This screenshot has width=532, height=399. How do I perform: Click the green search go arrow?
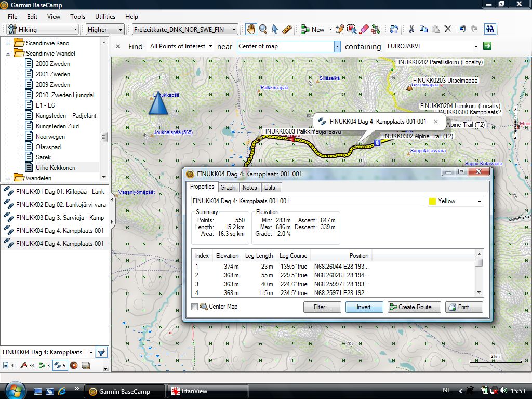[x=487, y=46]
